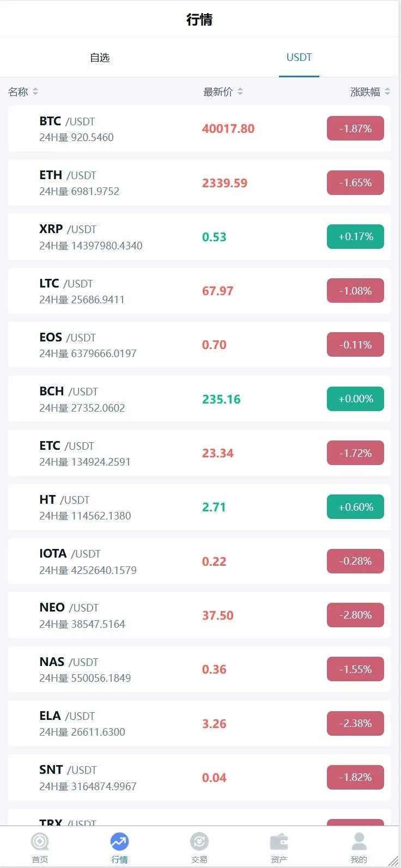Viewport: 401px width, 868px height.
Task: Click BTC's -1.87% change badge
Action: (355, 129)
